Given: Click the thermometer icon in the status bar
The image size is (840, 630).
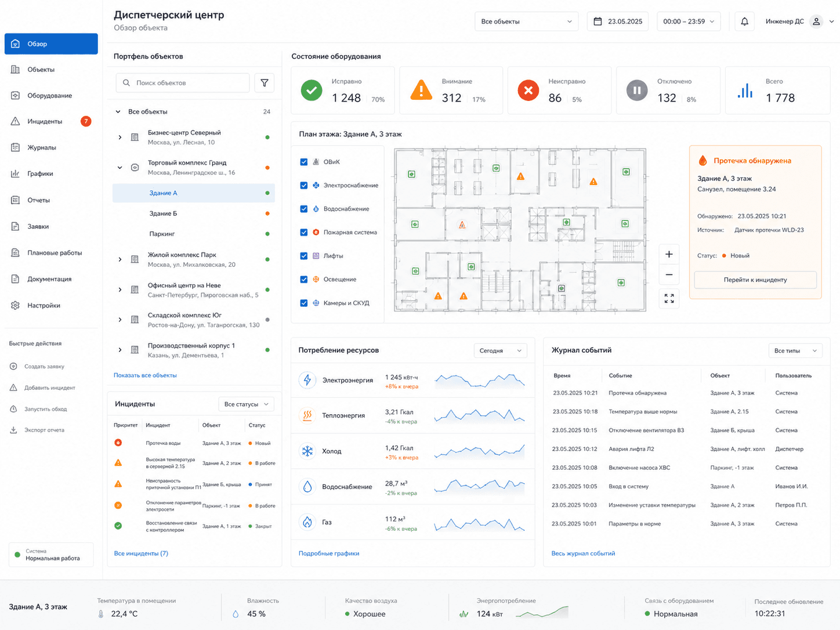Looking at the screenshot, I should pyautogui.click(x=101, y=614).
